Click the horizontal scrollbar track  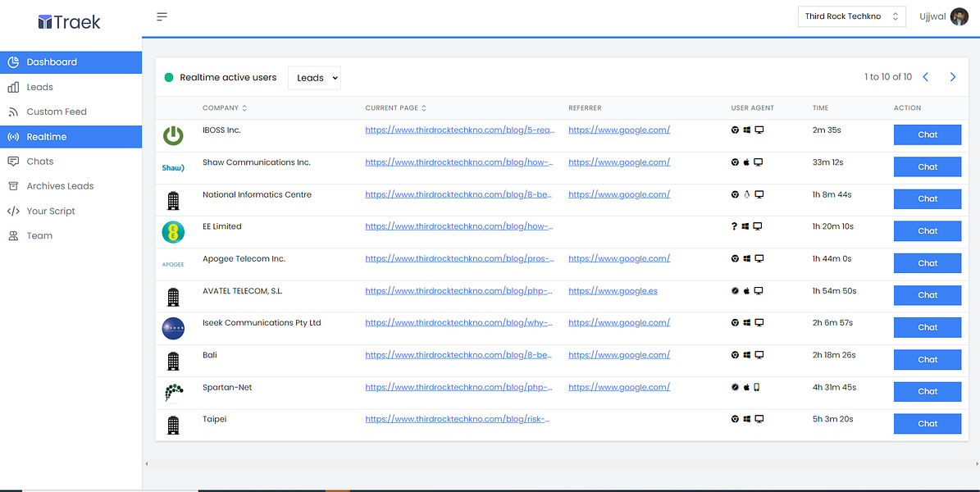(x=561, y=464)
